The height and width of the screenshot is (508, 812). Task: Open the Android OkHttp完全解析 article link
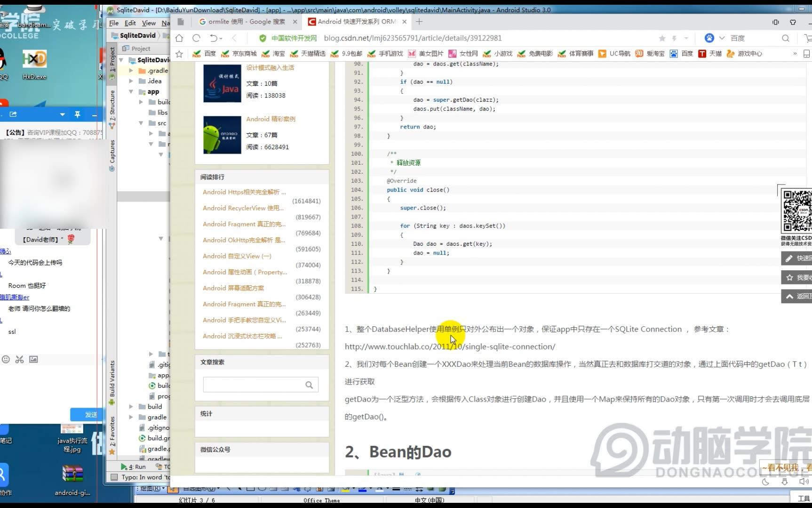pos(244,240)
